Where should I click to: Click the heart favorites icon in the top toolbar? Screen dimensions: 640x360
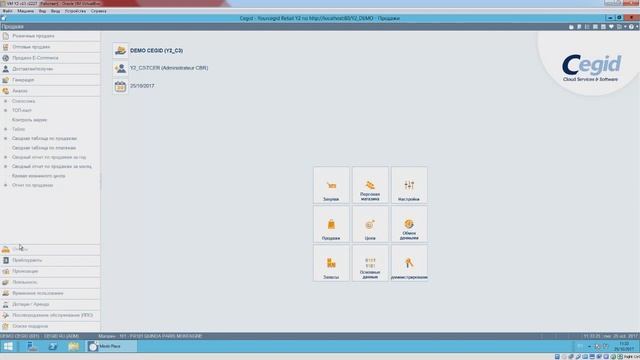pos(611,27)
